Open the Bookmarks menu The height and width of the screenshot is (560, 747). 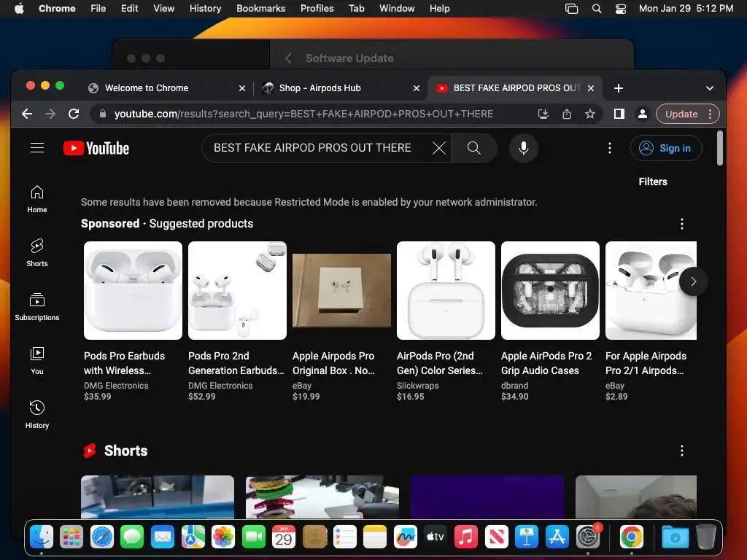click(260, 9)
